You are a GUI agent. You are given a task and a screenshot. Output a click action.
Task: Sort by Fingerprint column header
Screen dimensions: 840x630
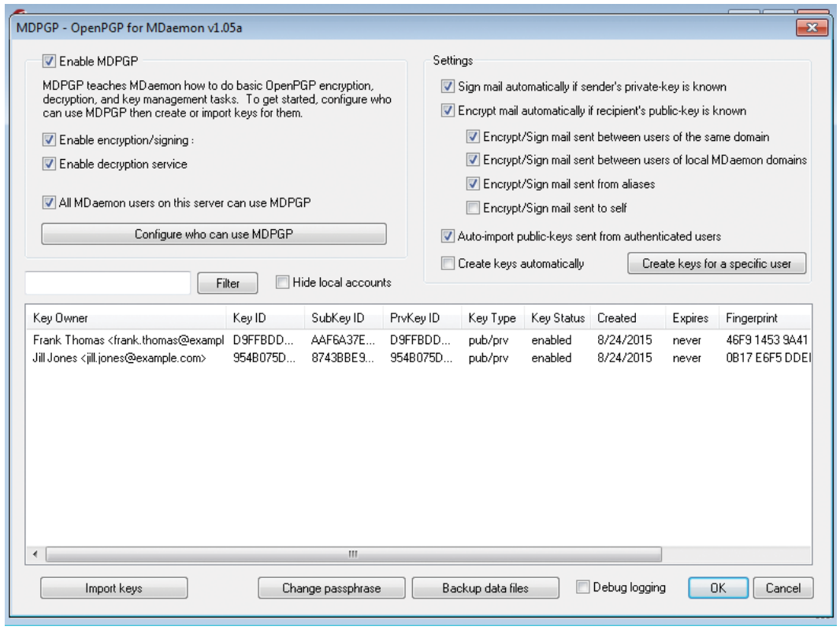[x=765, y=318]
